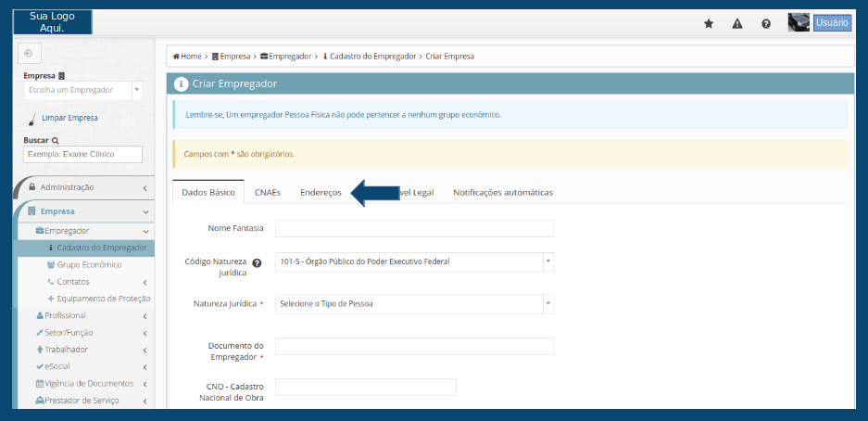Click the Administração lock icon
This screenshot has height=421, width=868.
(32, 187)
